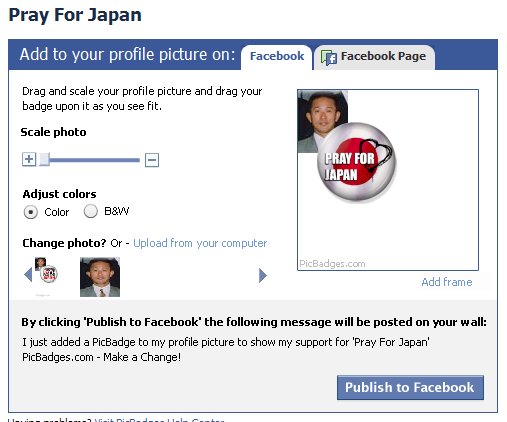
Task: Select the Color radio button
Action: point(30,212)
